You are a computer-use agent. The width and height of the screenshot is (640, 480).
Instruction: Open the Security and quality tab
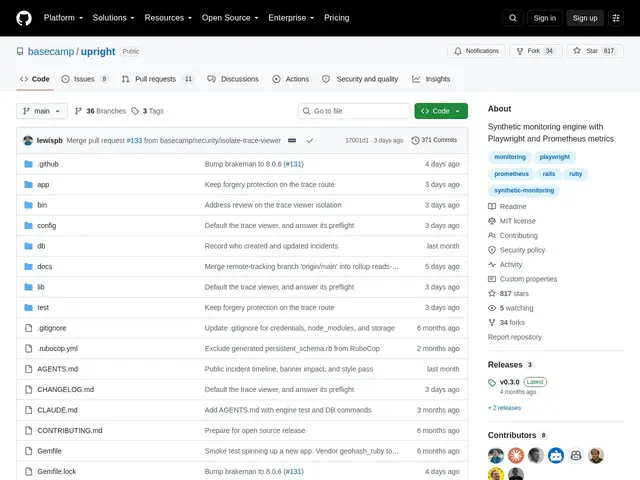[360, 79]
